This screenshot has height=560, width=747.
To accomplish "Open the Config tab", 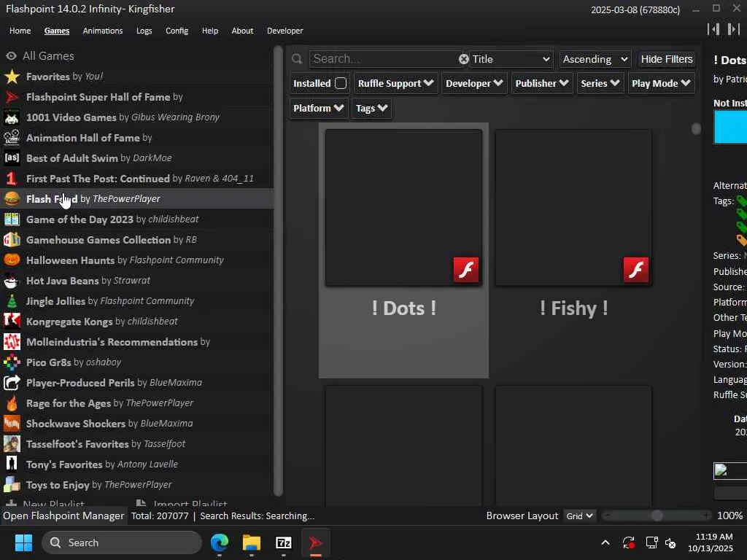I will [177, 31].
